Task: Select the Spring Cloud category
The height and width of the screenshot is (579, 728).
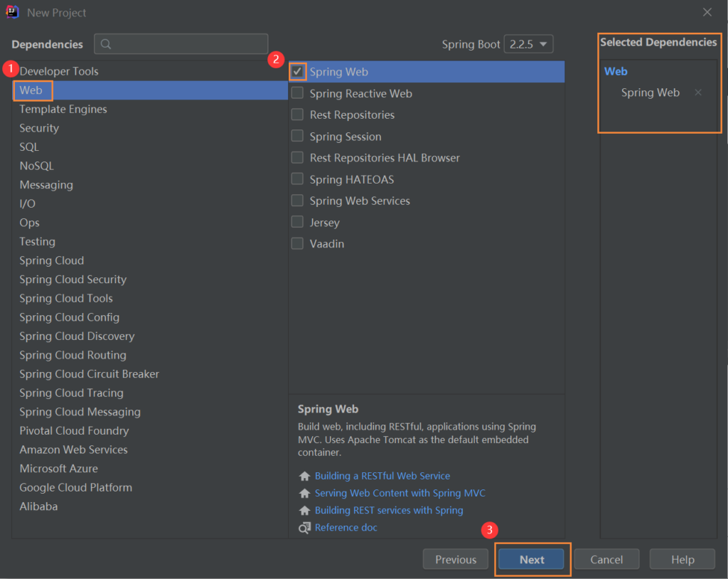Action: [150, 260]
